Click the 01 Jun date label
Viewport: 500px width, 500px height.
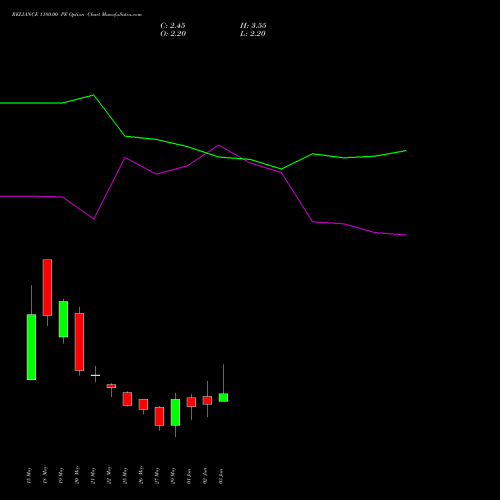[189, 476]
